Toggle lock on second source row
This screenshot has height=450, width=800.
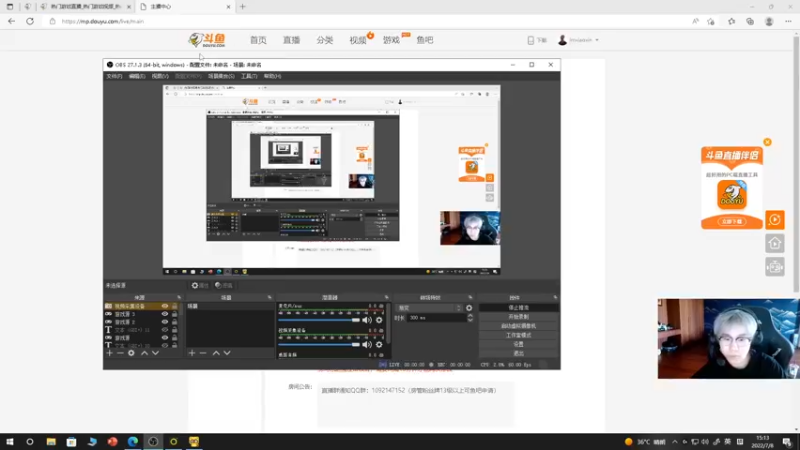(x=174, y=314)
